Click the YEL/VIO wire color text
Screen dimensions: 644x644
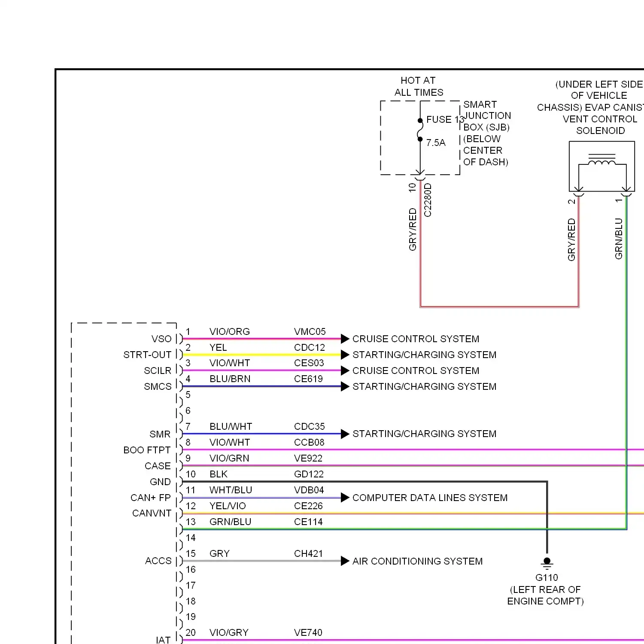(x=228, y=506)
